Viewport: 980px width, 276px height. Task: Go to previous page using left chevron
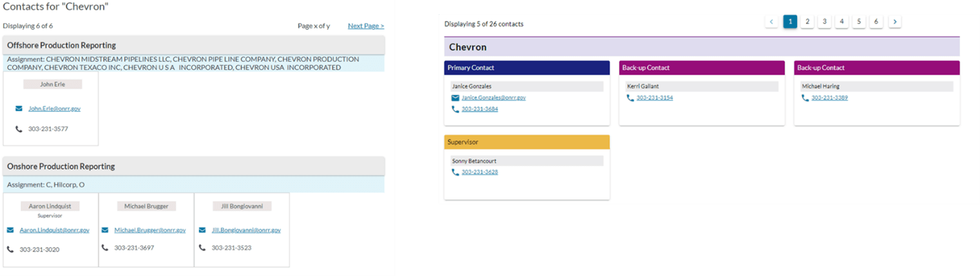772,22
